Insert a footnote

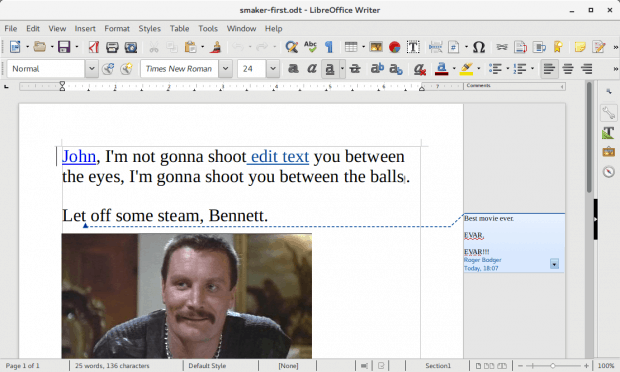[x=520, y=47]
